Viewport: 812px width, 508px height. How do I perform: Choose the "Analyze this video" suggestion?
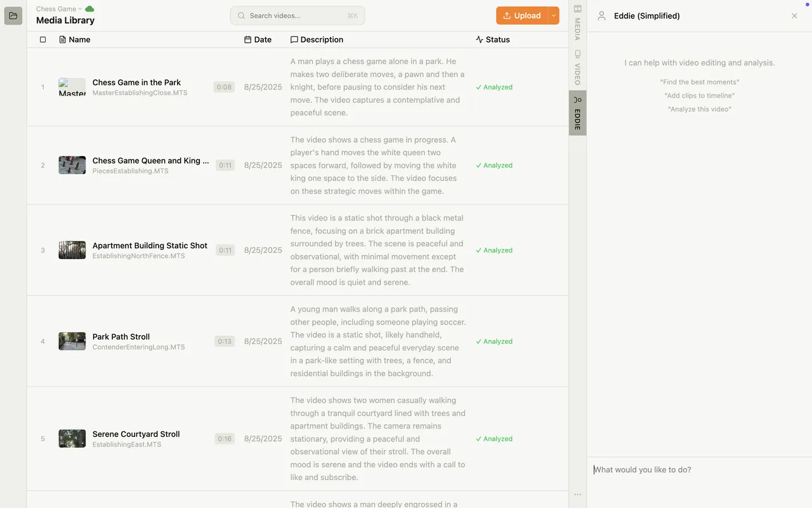tap(699, 109)
